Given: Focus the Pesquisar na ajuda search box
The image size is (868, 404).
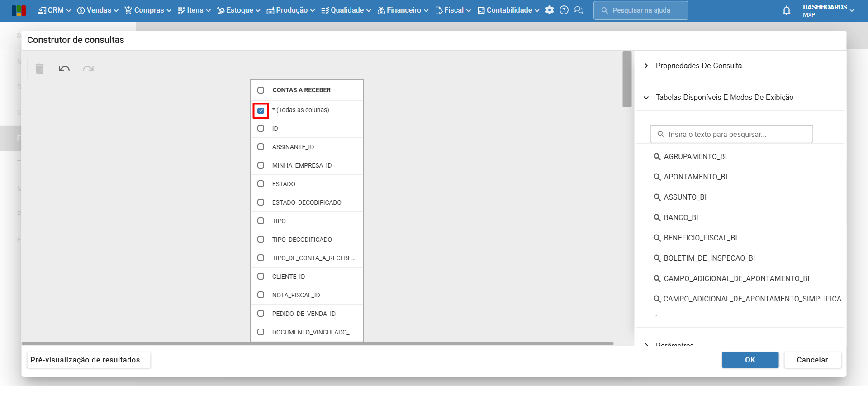Looking at the screenshot, I should click(x=640, y=10).
